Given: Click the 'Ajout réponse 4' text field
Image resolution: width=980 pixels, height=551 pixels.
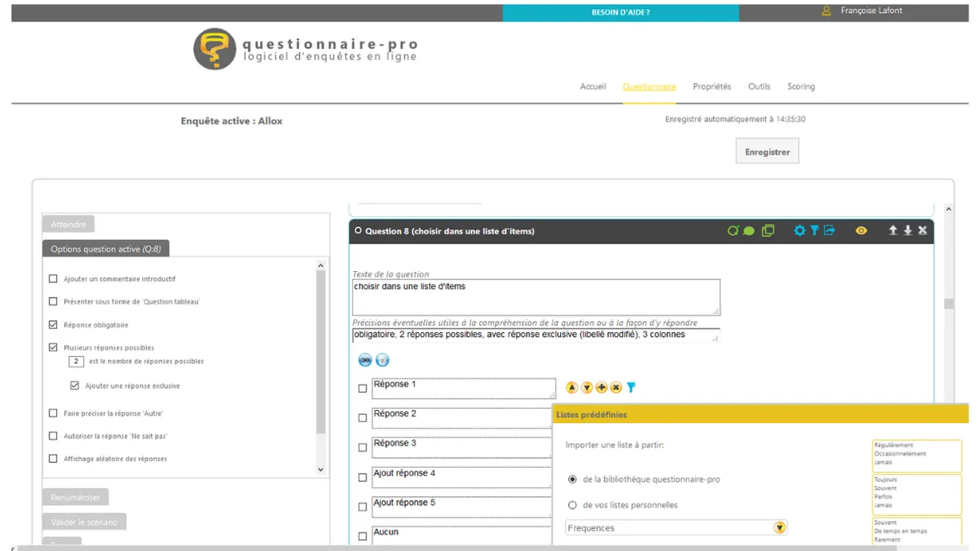Looking at the screenshot, I should pos(462,478).
